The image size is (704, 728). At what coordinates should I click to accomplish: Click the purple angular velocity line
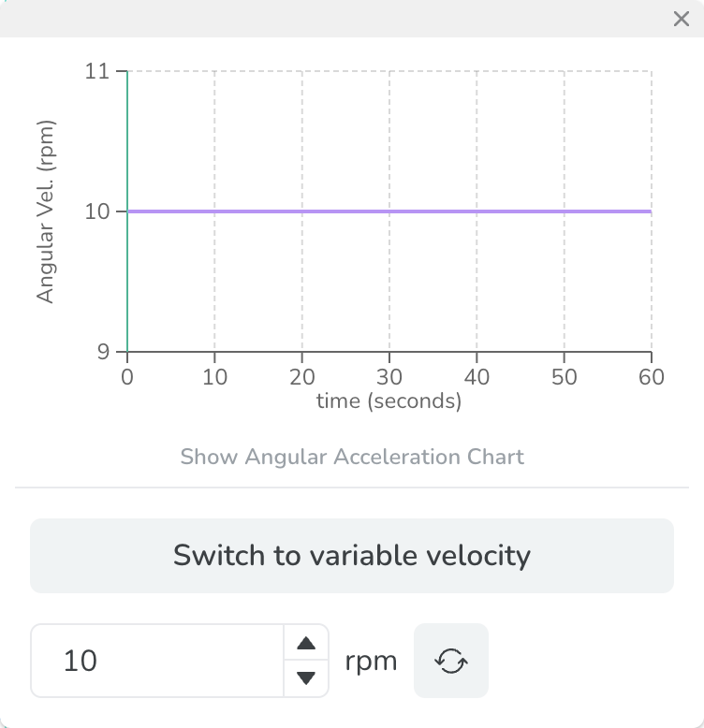pos(389,211)
